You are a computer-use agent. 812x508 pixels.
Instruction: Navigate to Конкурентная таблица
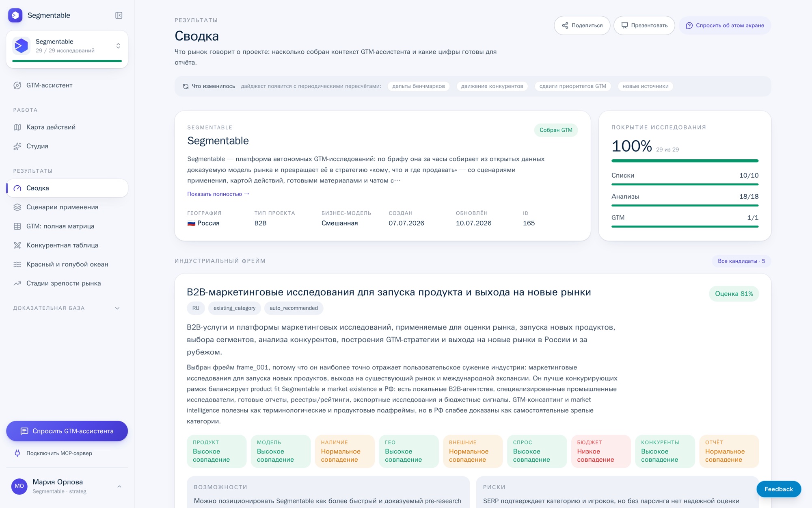click(x=67, y=245)
